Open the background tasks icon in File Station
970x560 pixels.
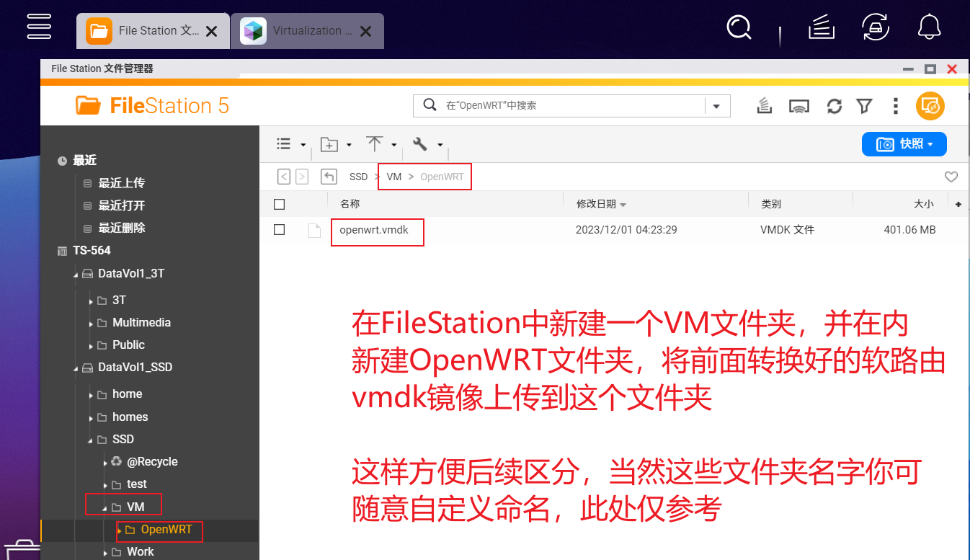point(764,106)
